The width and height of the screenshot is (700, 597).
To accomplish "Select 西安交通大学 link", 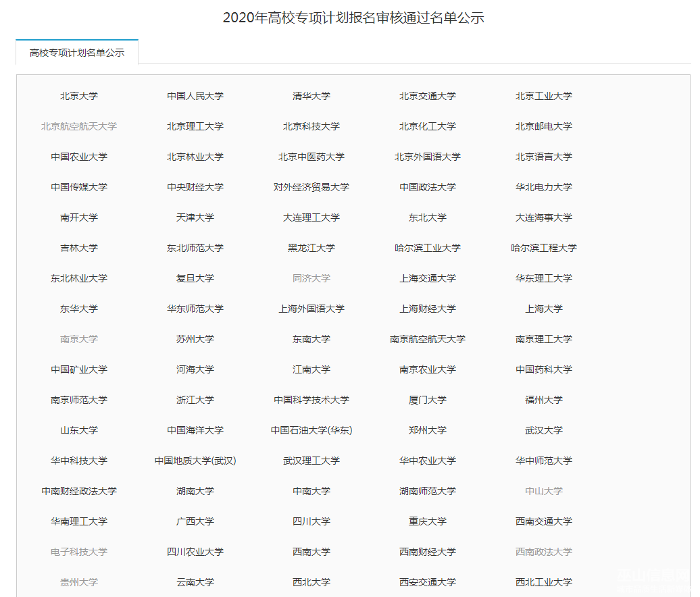I will pyautogui.click(x=427, y=581).
